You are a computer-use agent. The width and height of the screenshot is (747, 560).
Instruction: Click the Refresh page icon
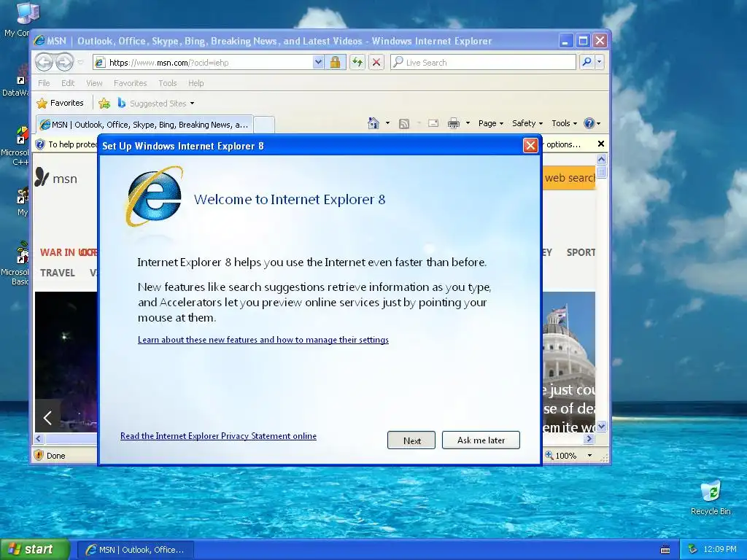[357, 63]
